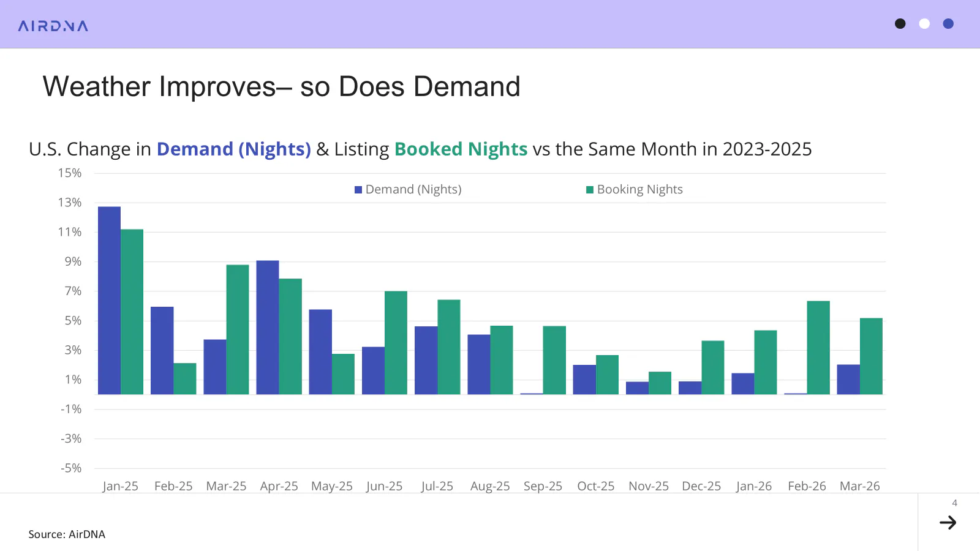This screenshot has width=980, height=551.
Task: Click the "Oct-25" x-axis label
Action: click(x=595, y=486)
